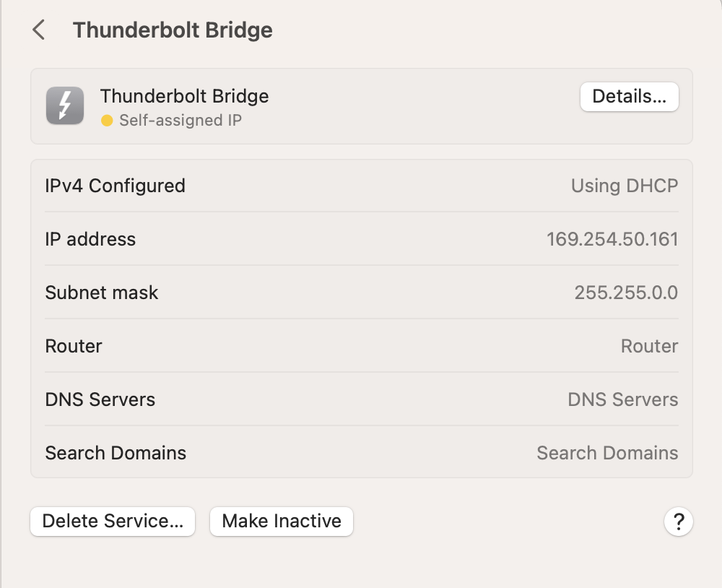Click the Thunderbolt lightning bolt icon

(x=65, y=105)
